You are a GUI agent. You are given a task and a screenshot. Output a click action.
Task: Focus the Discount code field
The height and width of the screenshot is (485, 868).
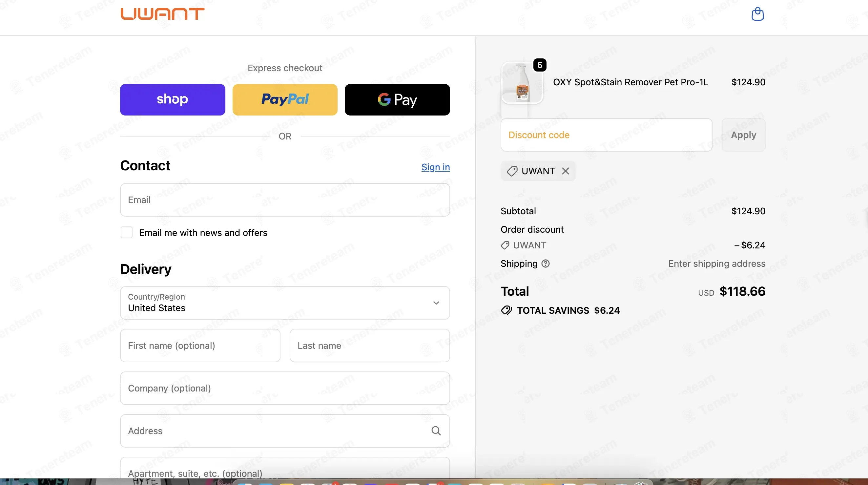607,135
